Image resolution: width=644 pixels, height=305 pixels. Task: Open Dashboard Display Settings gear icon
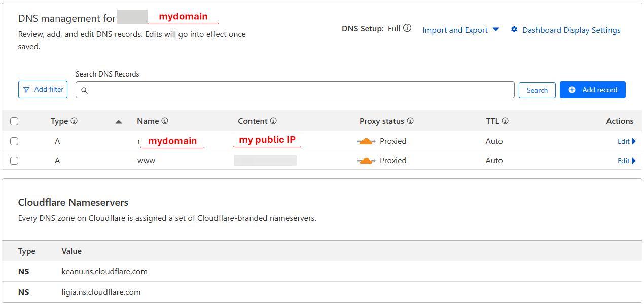click(514, 30)
